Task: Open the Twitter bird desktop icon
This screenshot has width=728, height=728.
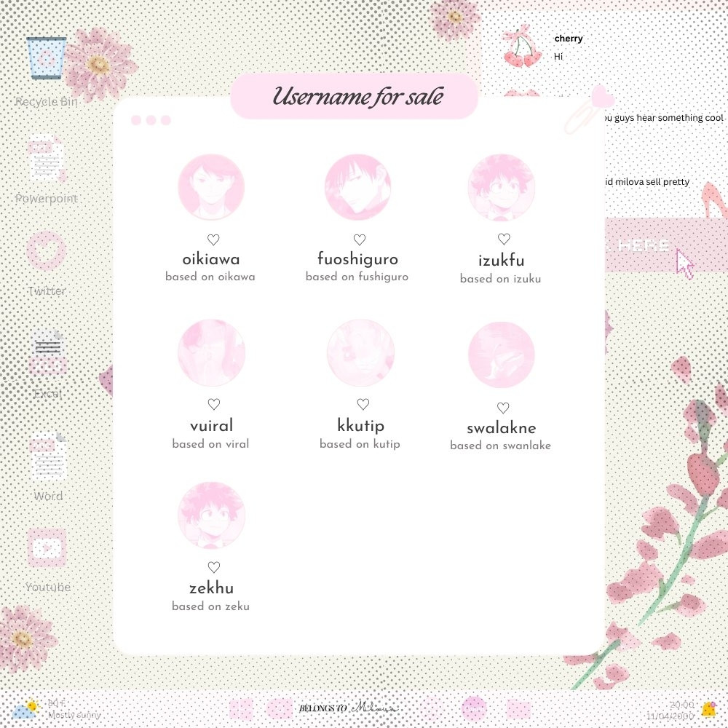Action: coord(47,250)
